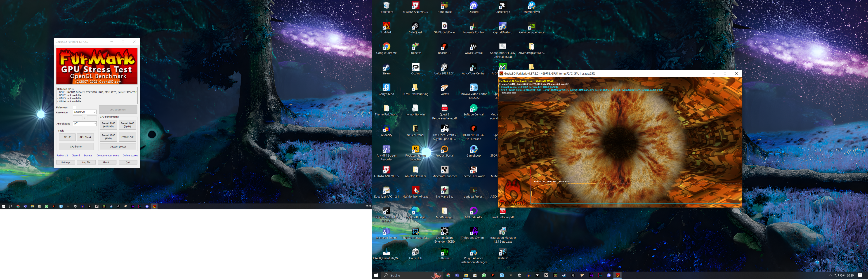Open the Compare your score link
This screenshot has width=868, height=279.
108,156
